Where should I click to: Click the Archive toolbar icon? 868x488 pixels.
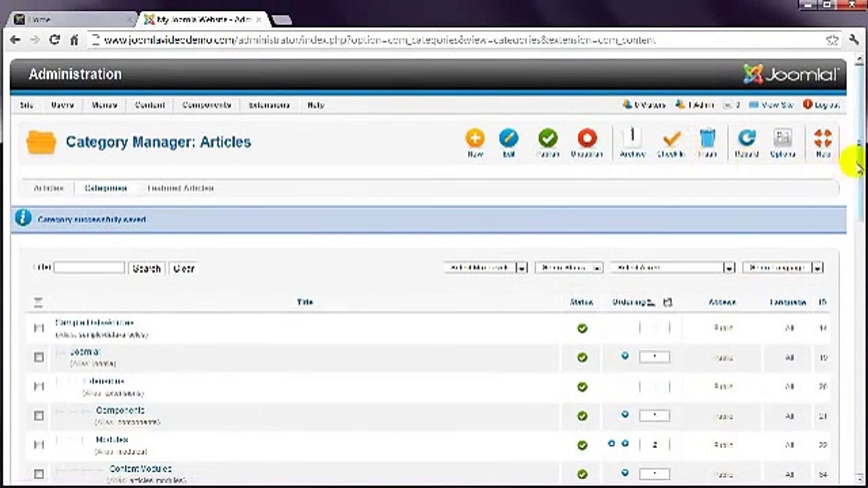(632, 138)
